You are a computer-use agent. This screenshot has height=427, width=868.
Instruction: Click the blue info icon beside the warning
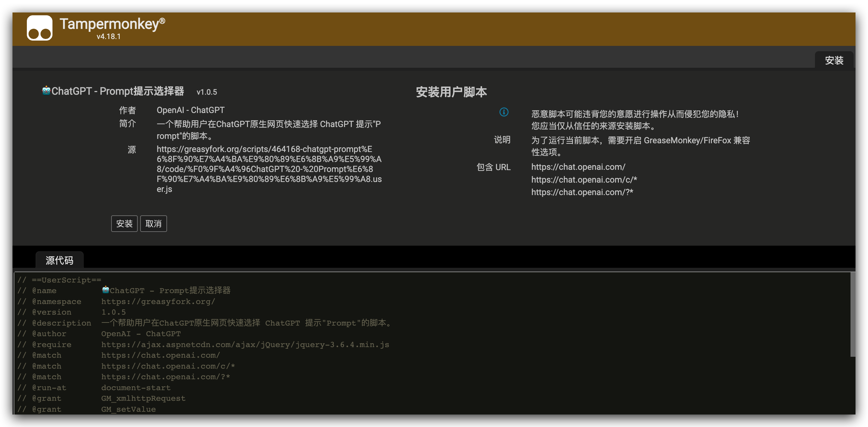point(504,112)
